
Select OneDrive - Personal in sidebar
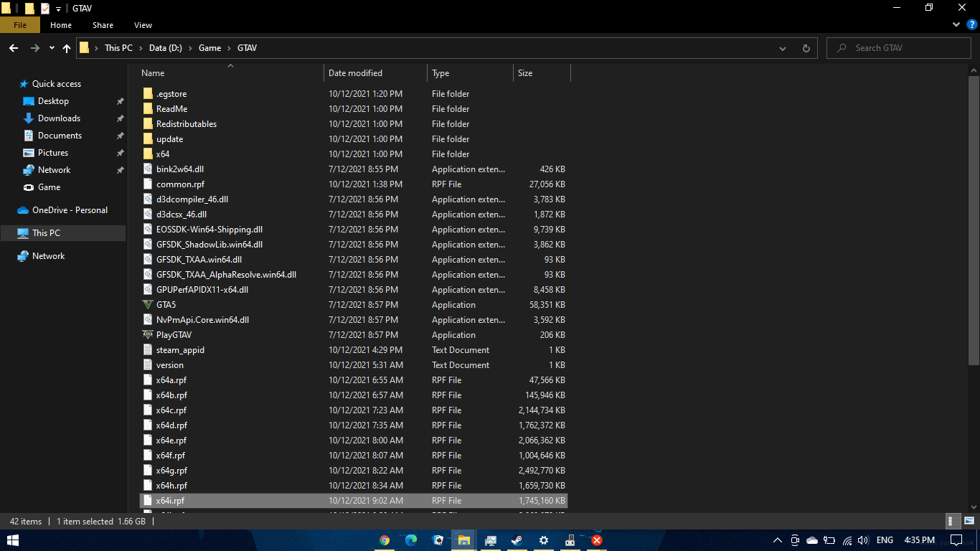tap(70, 210)
